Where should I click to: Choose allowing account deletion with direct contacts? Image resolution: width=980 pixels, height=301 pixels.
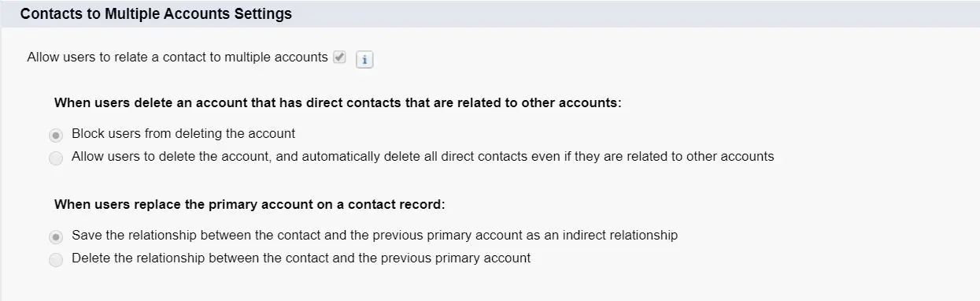pos(56,158)
